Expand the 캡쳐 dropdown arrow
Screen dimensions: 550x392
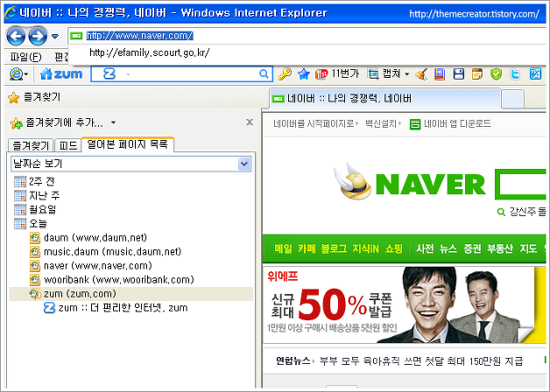click(x=407, y=74)
